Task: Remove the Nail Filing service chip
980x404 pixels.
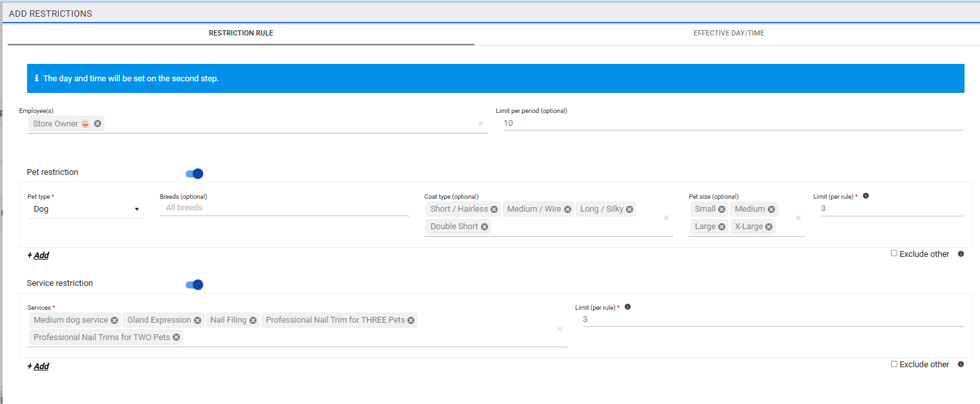Action: click(253, 320)
